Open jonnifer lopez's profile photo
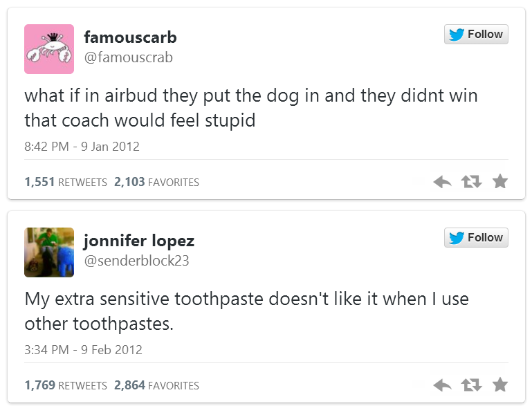The width and height of the screenshot is (532, 406). pos(49,252)
